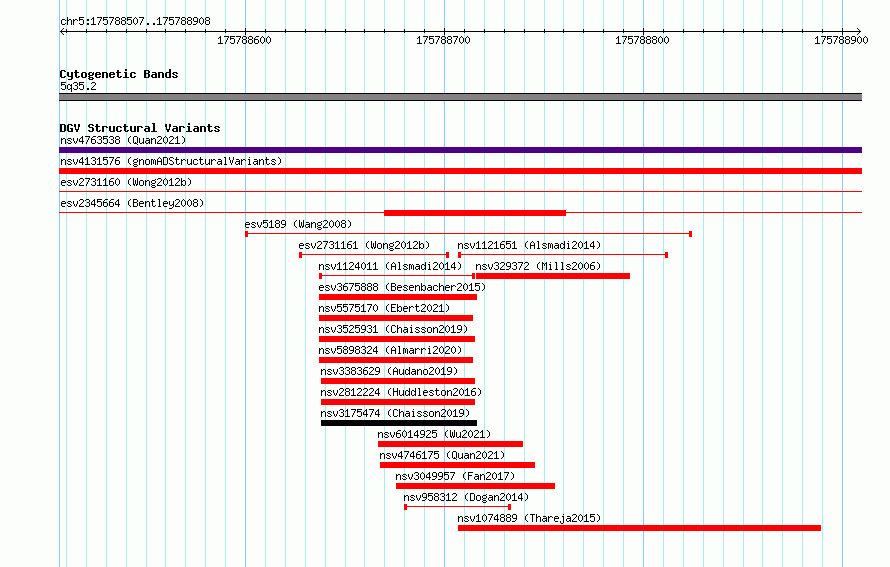
Task: Open the nsv2812224 (Huddleston2016) variant
Action: 401,392
